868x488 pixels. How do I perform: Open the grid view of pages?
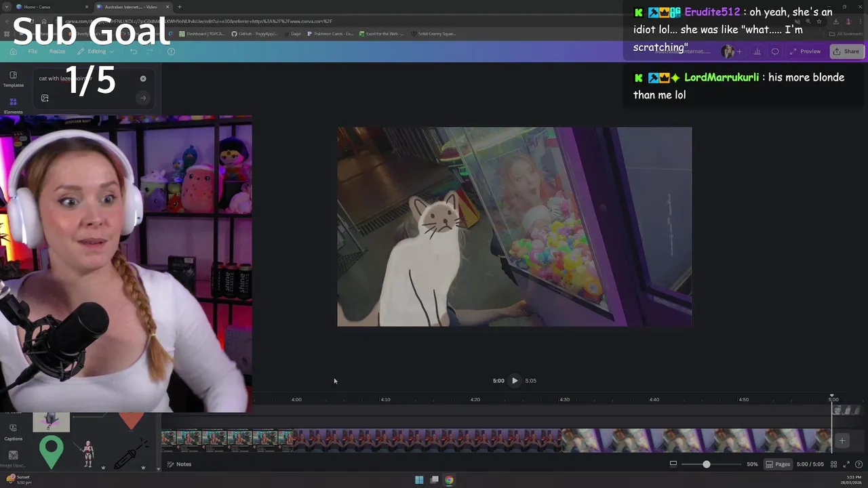pos(833,464)
